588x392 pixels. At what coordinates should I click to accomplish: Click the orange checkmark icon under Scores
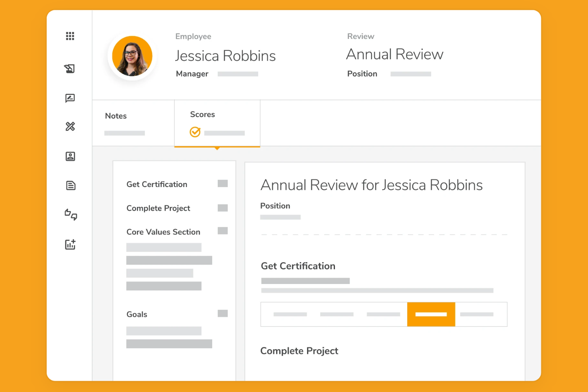click(x=195, y=132)
